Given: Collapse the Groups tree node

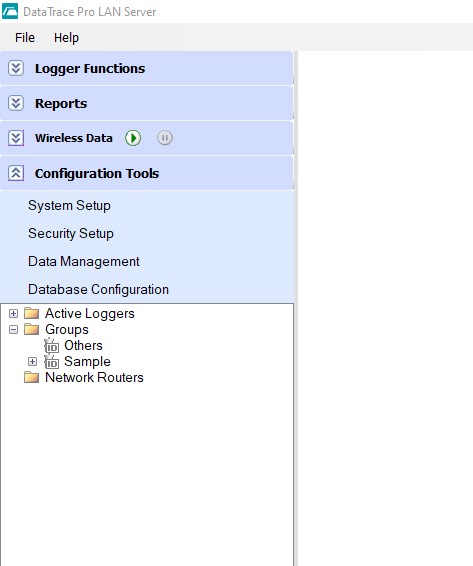Looking at the screenshot, I should tap(13, 329).
